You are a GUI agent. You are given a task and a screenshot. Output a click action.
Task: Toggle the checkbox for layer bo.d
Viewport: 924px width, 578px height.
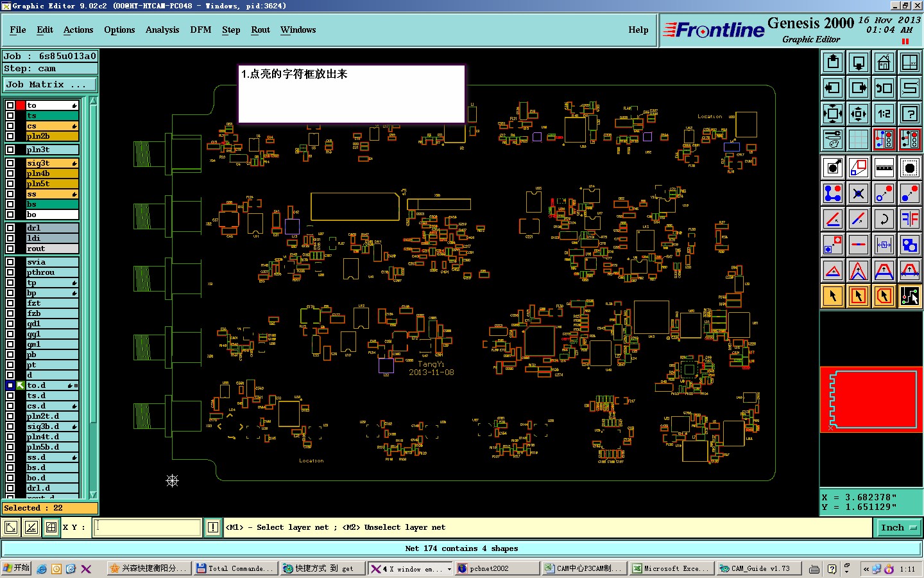pos(10,478)
